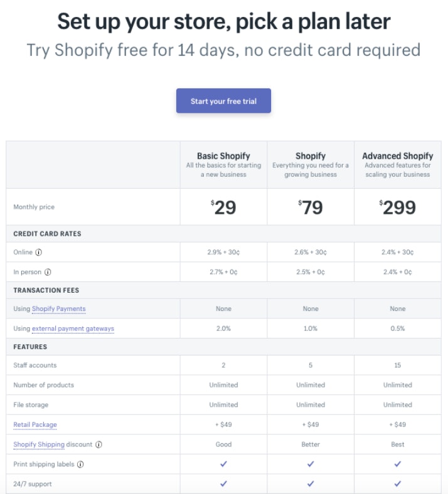Click the info icon beside In person
This screenshot has height=494, width=448.
tap(48, 272)
